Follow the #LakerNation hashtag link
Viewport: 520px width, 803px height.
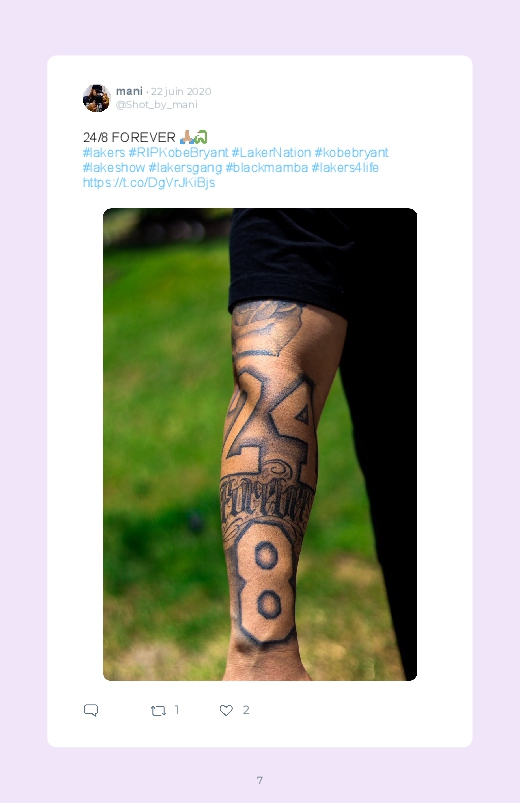click(272, 153)
